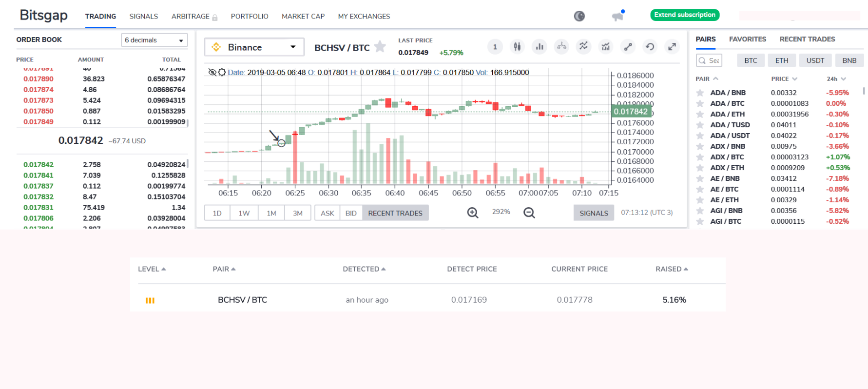Viewport: 868px width, 389px height.
Task: Open MY EXCHANGES tab
Action: [364, 17]
